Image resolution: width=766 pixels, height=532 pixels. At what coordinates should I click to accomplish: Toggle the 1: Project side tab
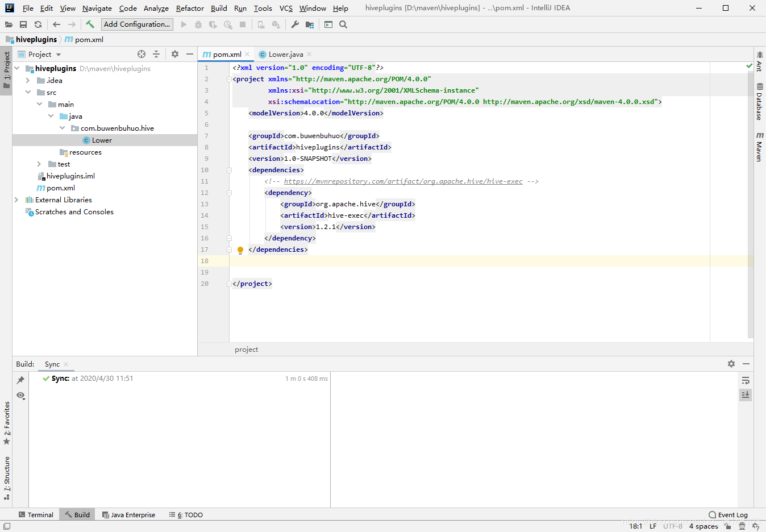(x=6, y=70)
